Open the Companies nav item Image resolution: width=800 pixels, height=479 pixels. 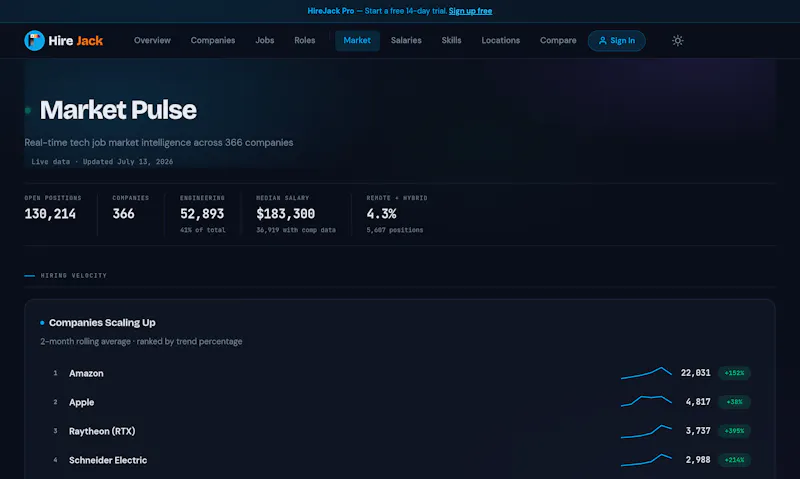[x=213, y=40]
